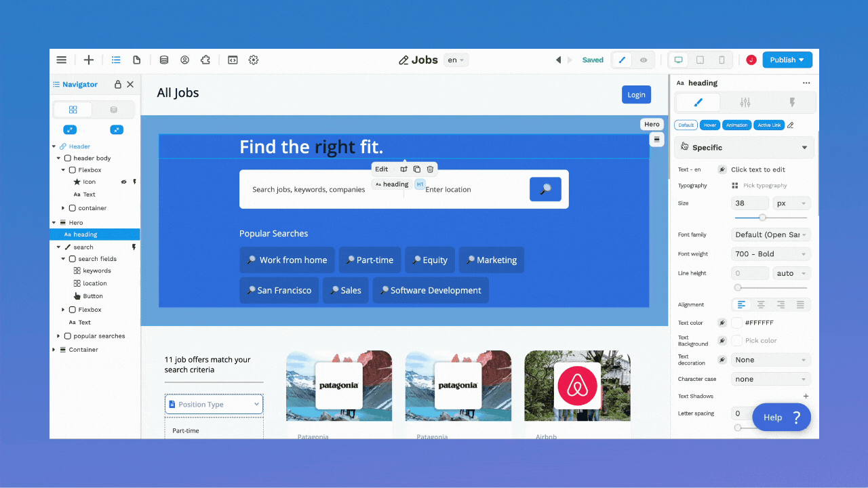Select the Animation state chip

point(736,125)
